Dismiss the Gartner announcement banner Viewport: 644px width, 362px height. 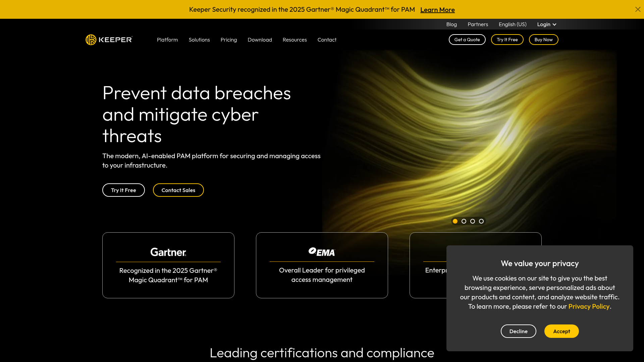pos(638,9)
